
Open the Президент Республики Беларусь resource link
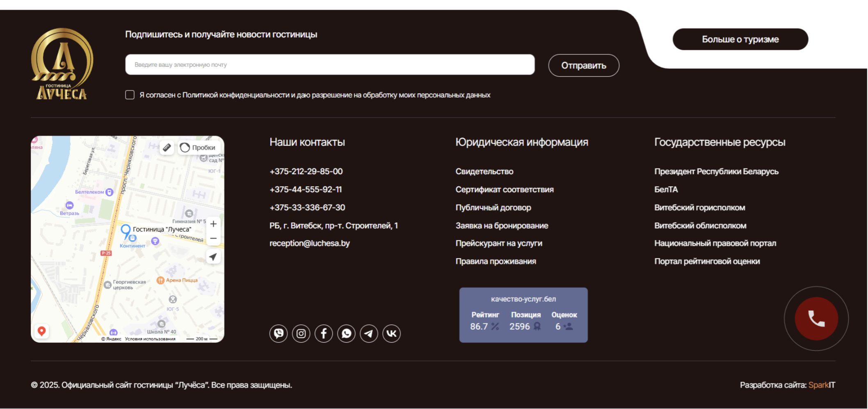click(716, 172)
